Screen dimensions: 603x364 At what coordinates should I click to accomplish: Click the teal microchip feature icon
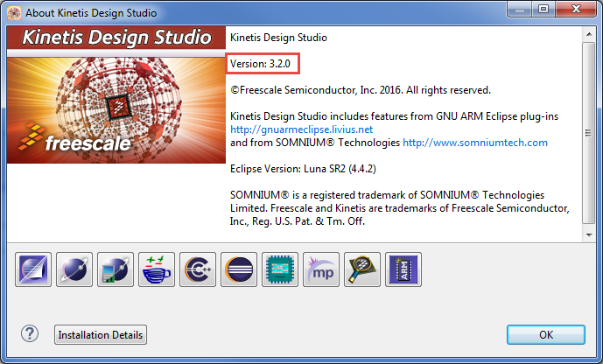280,269
